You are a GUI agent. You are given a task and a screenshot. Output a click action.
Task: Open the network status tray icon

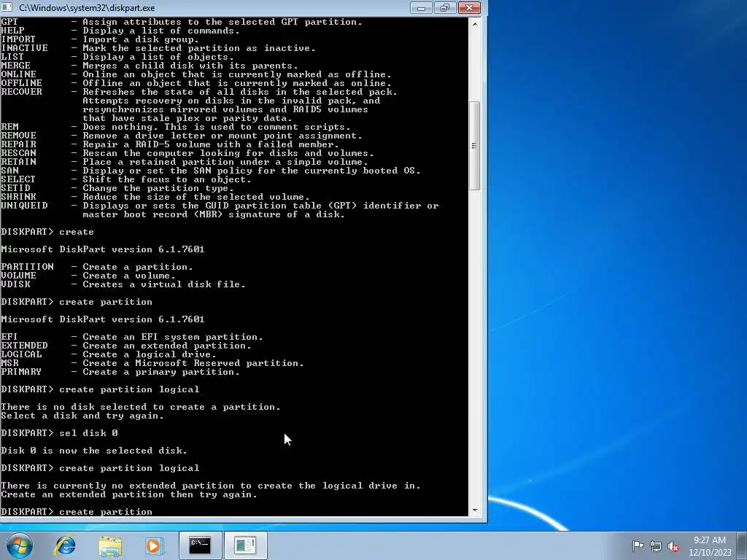click(656, 546)
